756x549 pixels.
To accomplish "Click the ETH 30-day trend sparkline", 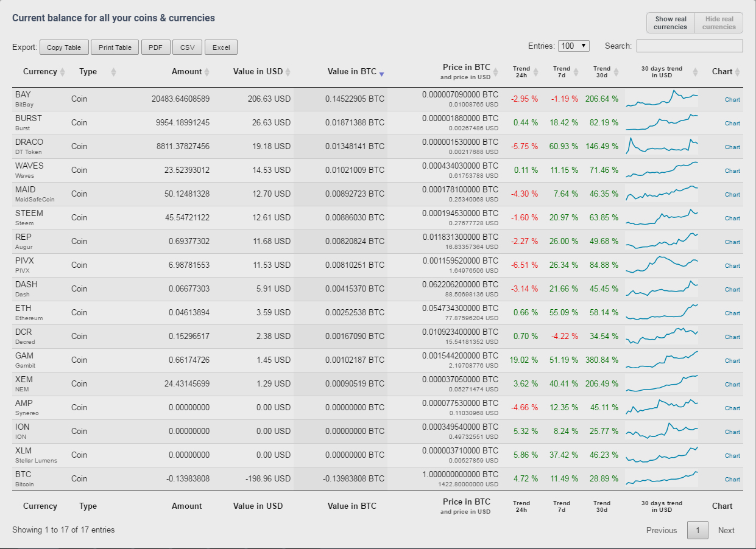I will 662,312.
